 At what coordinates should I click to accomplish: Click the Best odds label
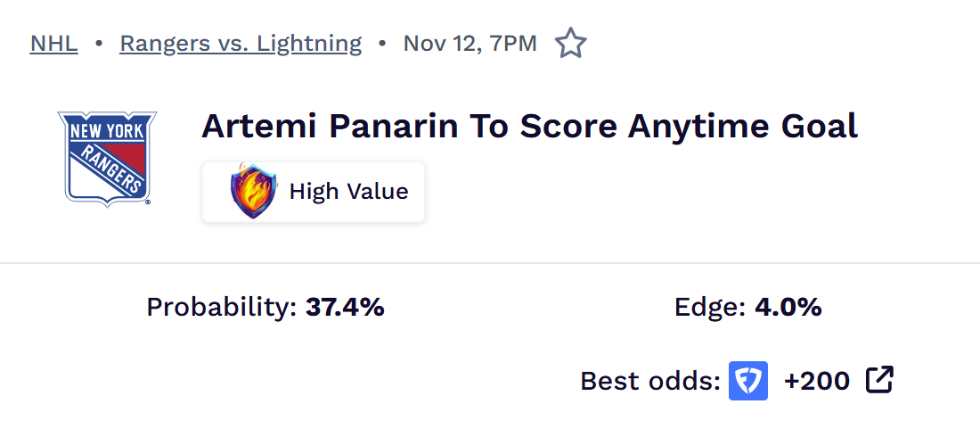(x=649, y=381)
